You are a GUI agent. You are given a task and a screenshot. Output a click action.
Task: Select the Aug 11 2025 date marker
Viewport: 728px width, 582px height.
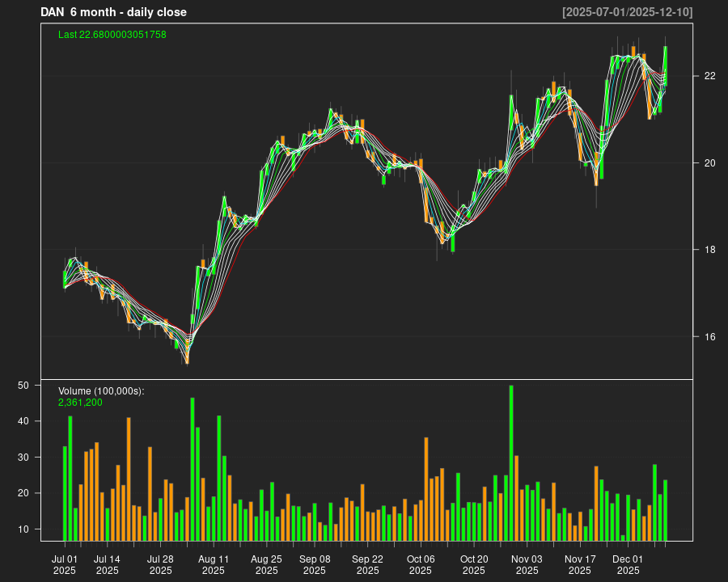[214, 564]
